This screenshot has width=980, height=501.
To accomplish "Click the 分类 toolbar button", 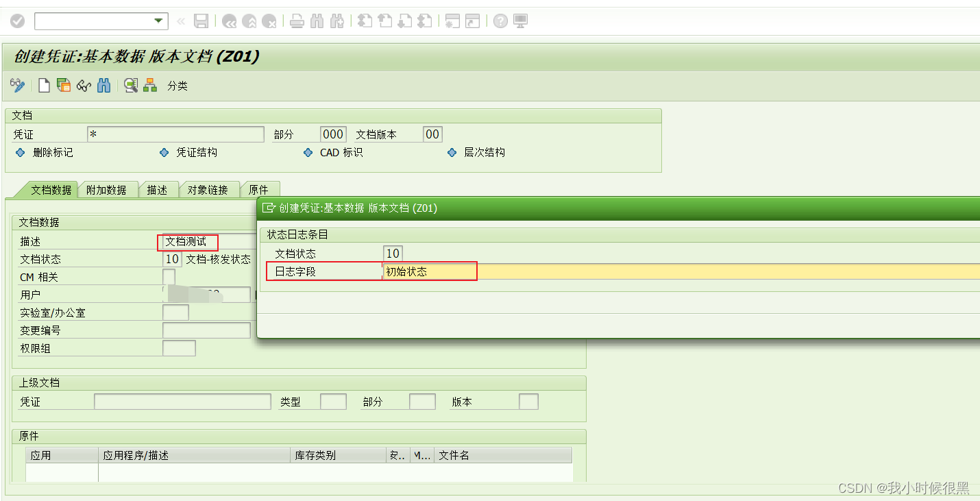I will [x=177, y=86].
